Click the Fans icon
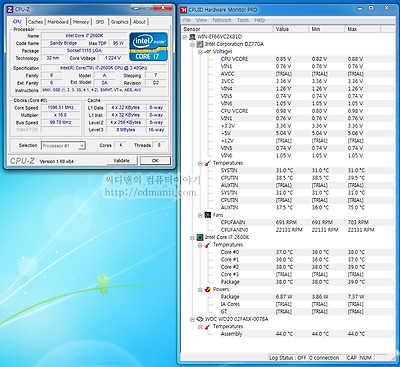Viewport: 400px width, 367px height. (x=208, y=215)
